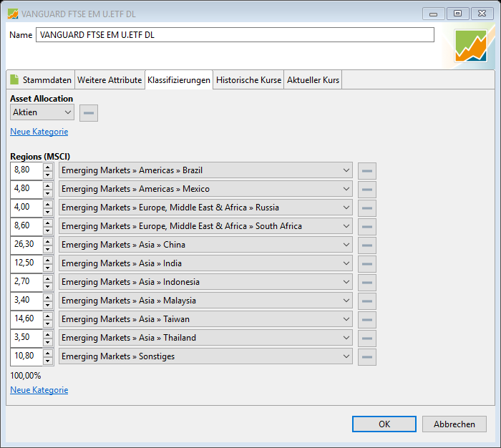Increase the Brazil weight of 8,80

pyautogui.click(x=48, y=167)
